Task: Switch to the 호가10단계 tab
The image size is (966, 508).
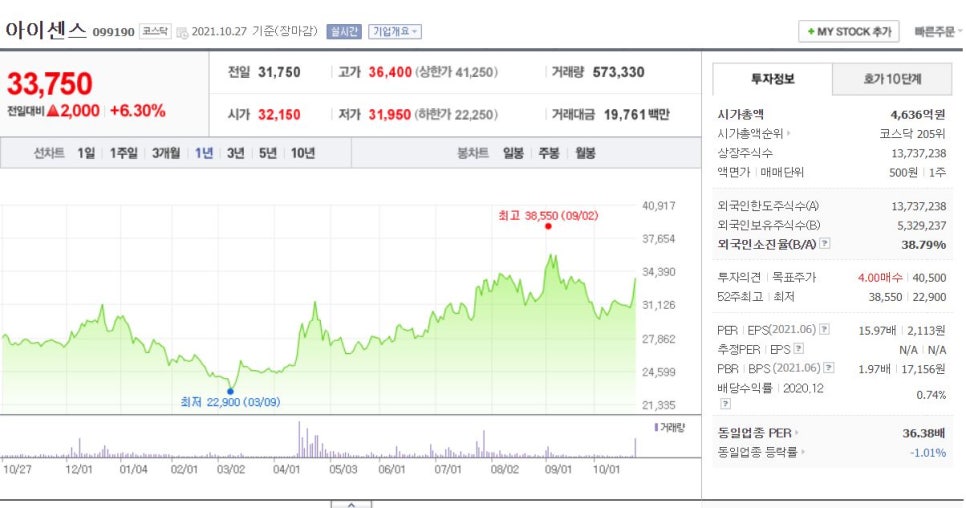Action: click(x=892, y=79)
